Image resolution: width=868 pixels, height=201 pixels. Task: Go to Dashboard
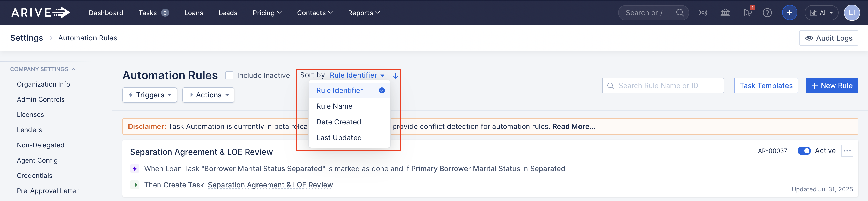pos(106,13)
